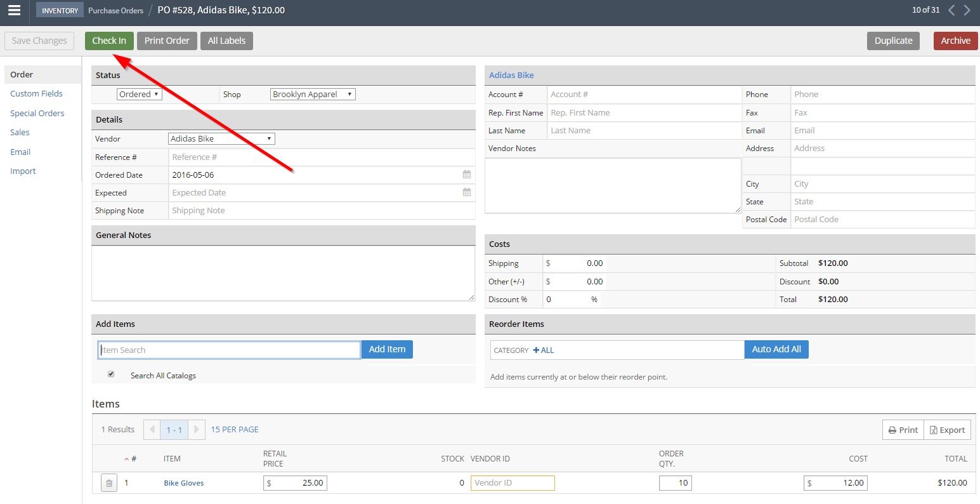980x504 pixels.
Task: Click the Save Changes button
Action: tap(39, 41)
